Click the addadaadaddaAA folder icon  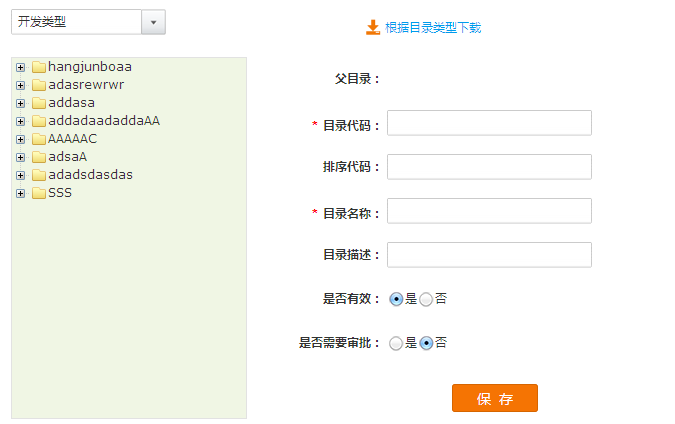(39, 121)
